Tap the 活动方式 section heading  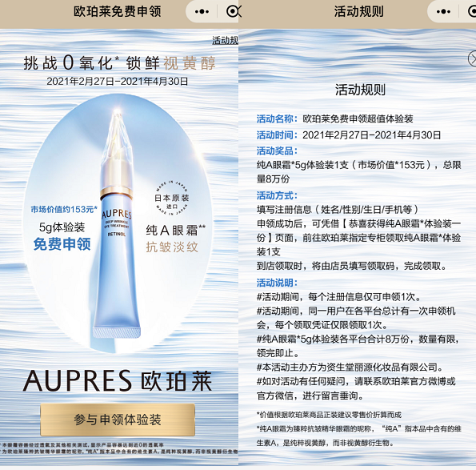[x=277, y=195]
